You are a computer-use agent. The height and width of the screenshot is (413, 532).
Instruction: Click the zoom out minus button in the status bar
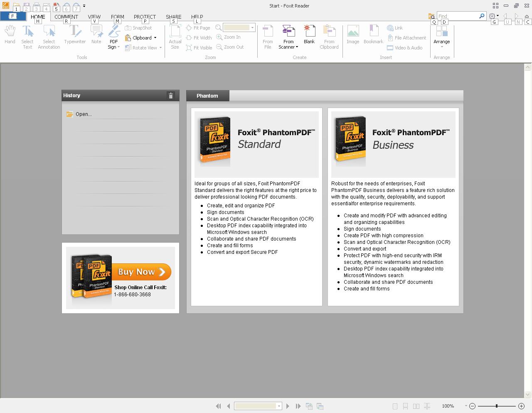click(473, 406)
